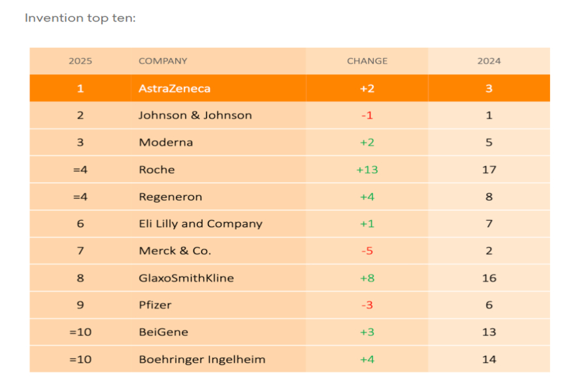Click the GlaxoSmithKline company name

(x=186, y=278)
